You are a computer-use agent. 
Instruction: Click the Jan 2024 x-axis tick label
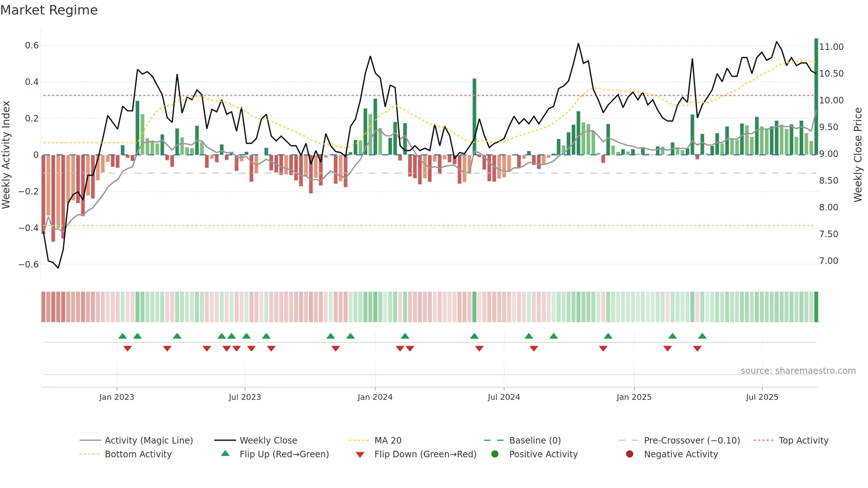(375, 397)
